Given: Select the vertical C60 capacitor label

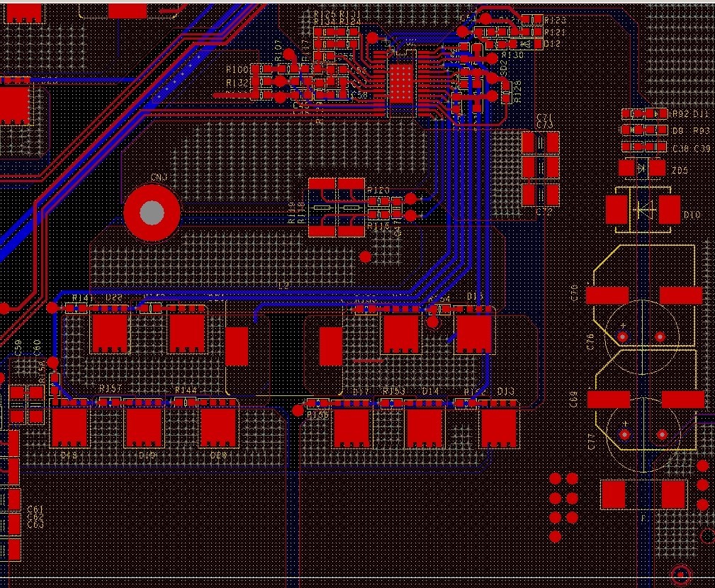Looking at the screenshot, I should pyautogui.click(x=38, y=348).
